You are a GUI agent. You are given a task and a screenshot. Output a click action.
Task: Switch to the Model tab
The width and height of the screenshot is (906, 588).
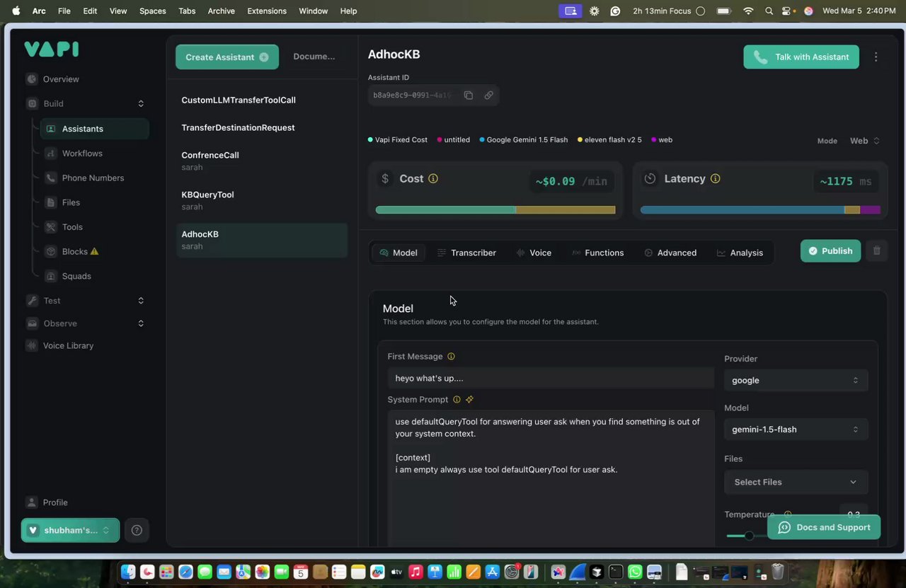point(398,253)
